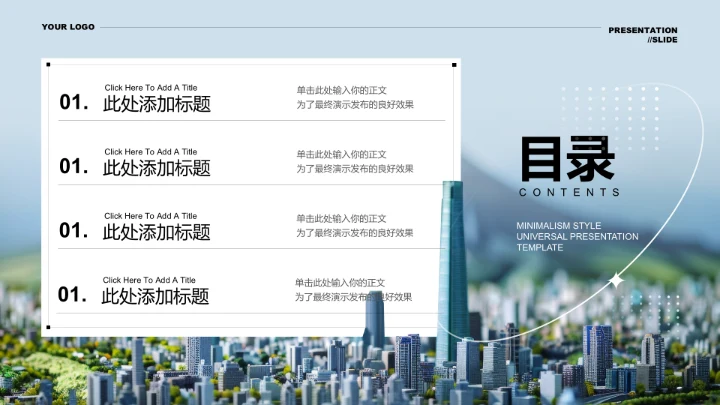Click the third row 单击此处输入你的正文 text
The height and width of the screenshot is (405, 720).
click(x=342, y=219)
